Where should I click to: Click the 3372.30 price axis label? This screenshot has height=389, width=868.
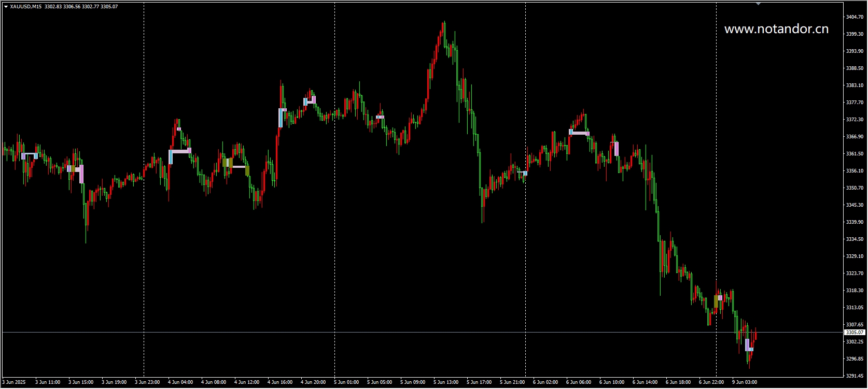tap(855, 120)
